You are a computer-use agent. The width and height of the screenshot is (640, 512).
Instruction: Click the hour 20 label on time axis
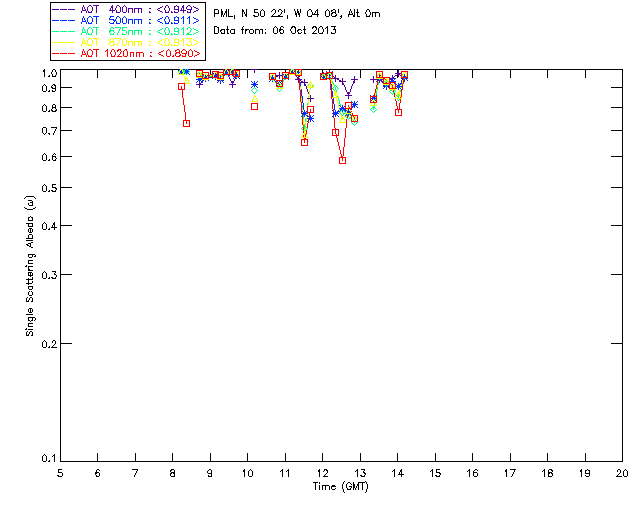click(622, 473)
